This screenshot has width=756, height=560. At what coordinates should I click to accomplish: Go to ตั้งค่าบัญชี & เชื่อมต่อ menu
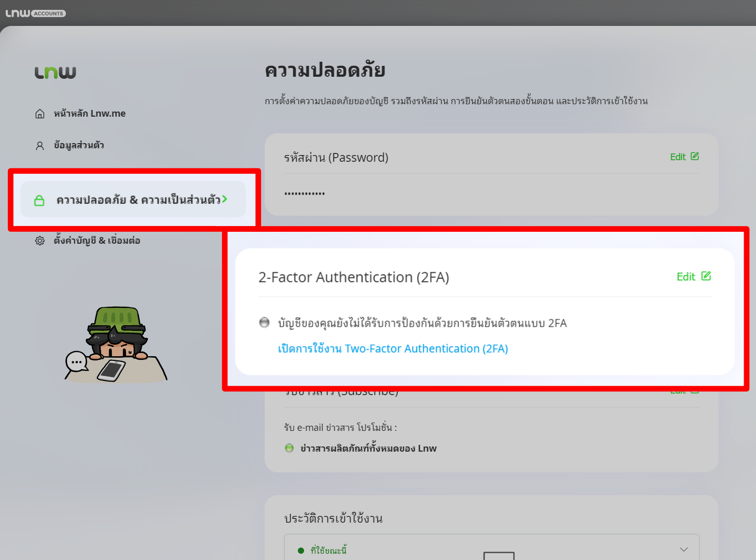(x=97, y=241)
